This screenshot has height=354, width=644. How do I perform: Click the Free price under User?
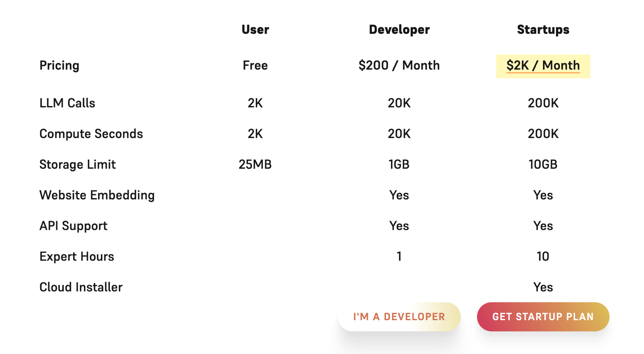tap(255, 65)
